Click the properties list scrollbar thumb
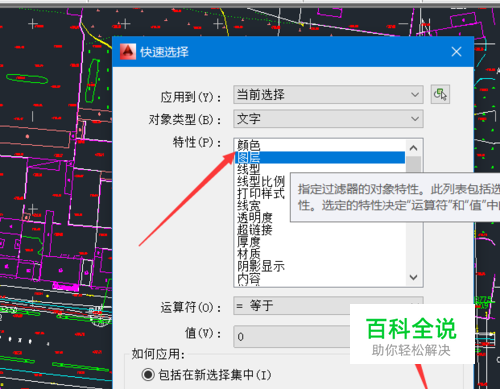 (413, 164)
